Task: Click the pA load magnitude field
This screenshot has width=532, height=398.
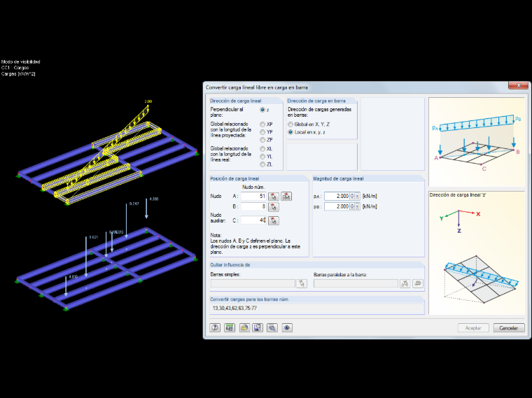Action: tap(337, 197)
